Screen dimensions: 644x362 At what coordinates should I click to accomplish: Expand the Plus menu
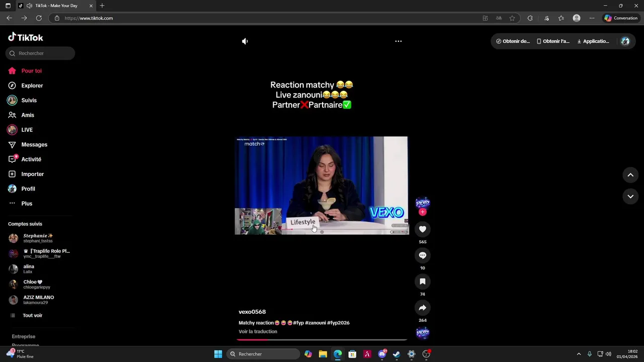[27, 204]
